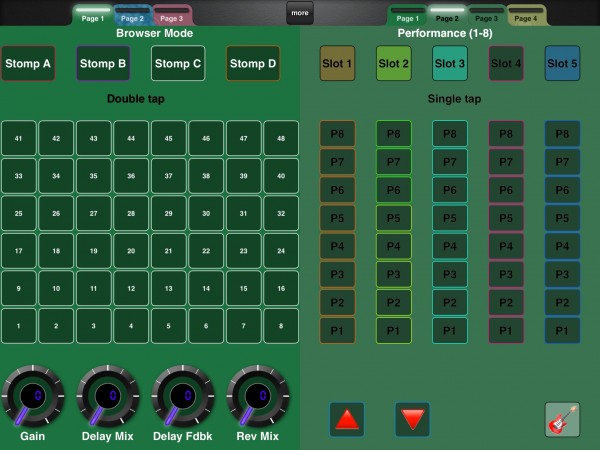Select Slot 4
600x450 pixels.
tap(506, 64)
